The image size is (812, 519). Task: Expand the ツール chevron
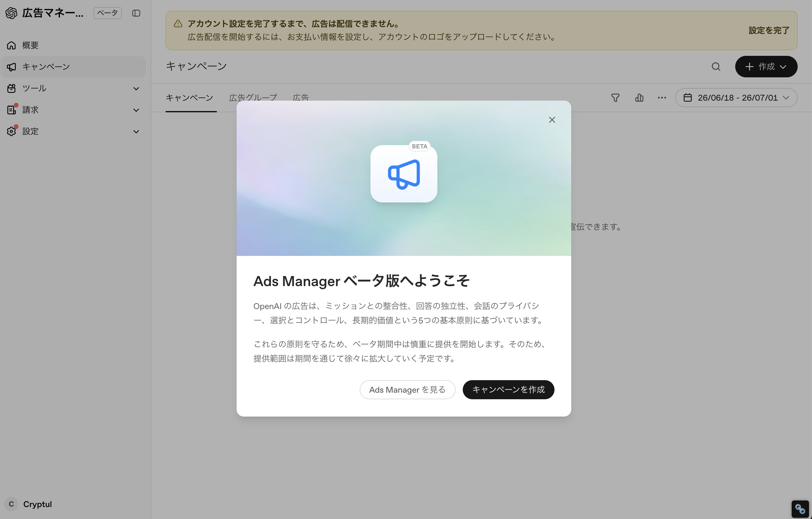(136, 89)
